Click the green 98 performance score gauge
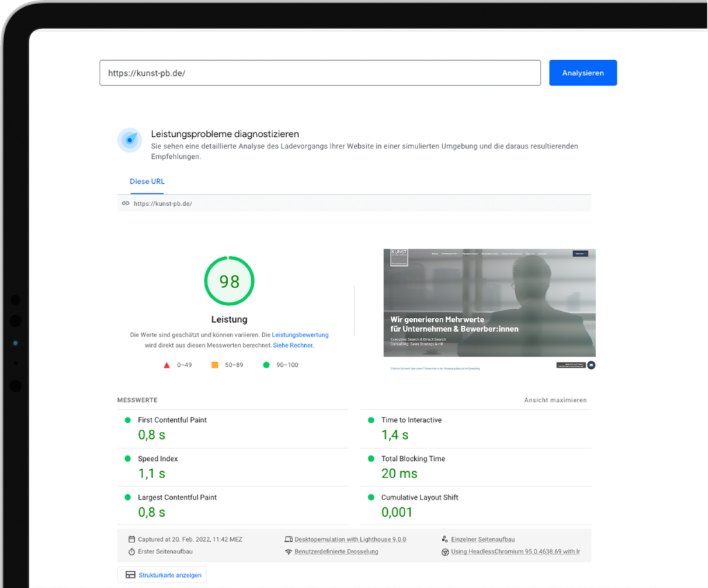 229,281
